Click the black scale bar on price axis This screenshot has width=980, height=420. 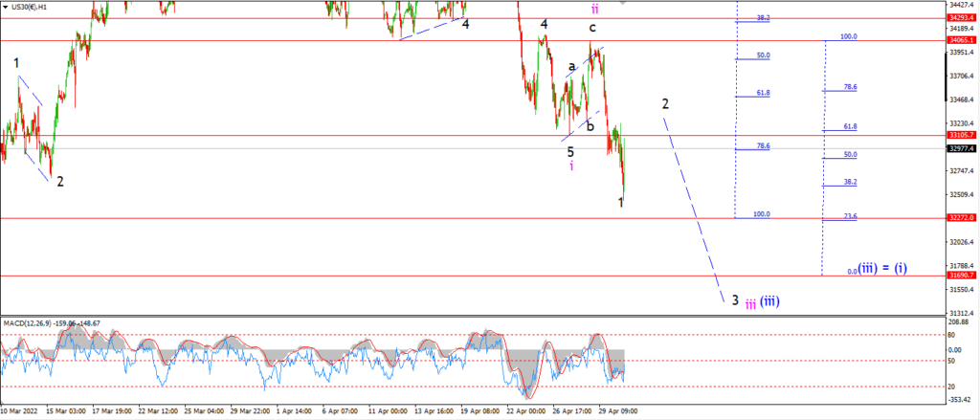pyautogui.click(x=947, y=77)
